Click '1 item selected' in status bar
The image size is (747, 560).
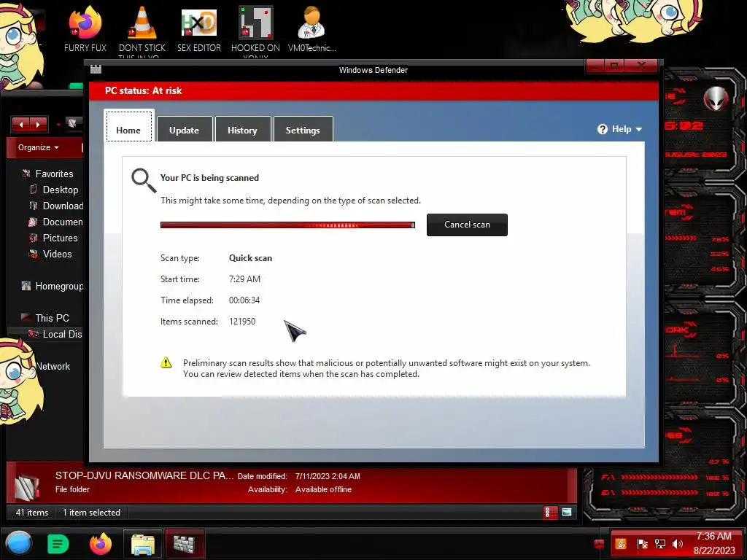point(91,513)
